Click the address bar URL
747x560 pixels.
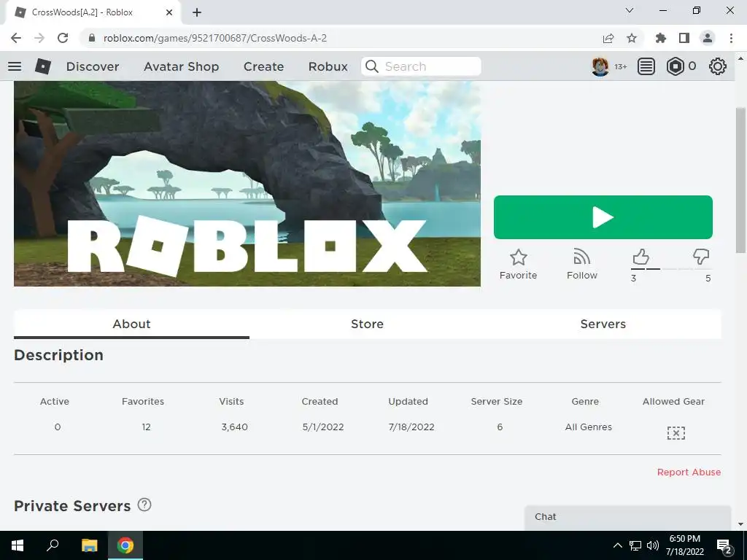click(215, 38)
